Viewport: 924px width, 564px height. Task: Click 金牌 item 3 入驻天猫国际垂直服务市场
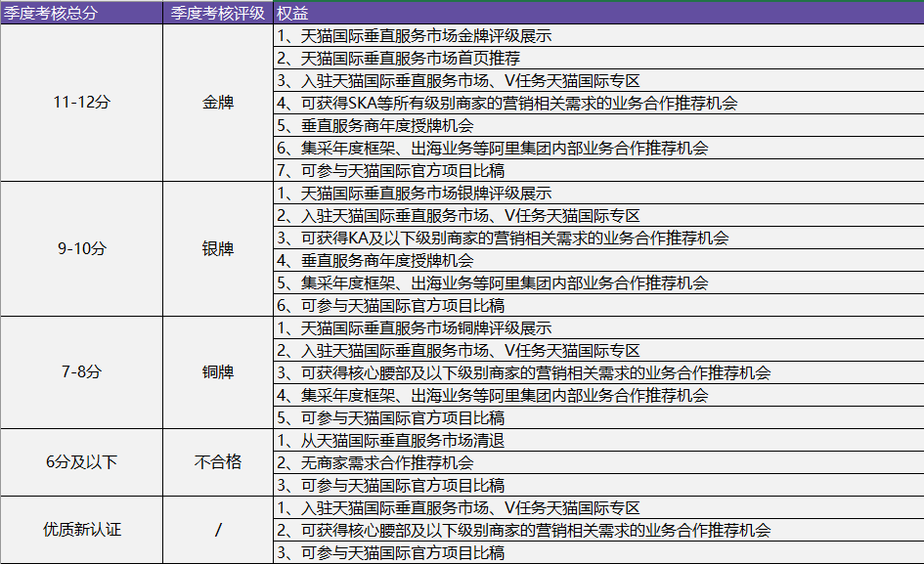click(598, 81)
